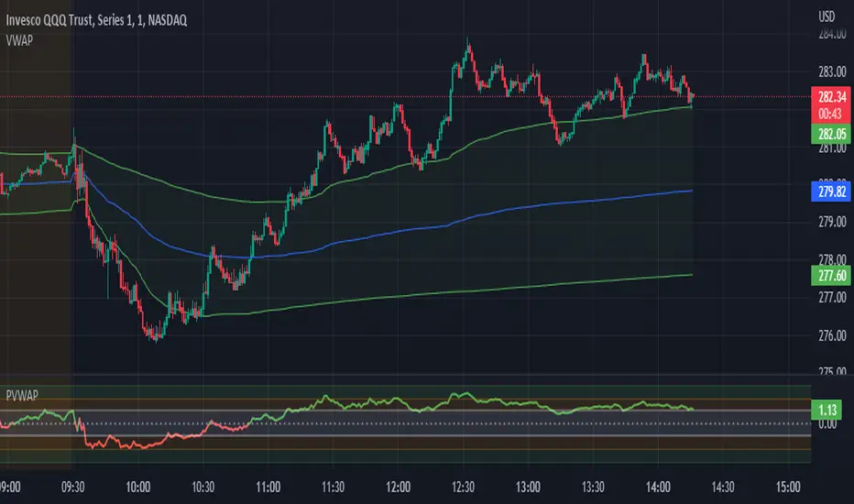Click the 15:00 time axis marker

(x=788, y=487)
